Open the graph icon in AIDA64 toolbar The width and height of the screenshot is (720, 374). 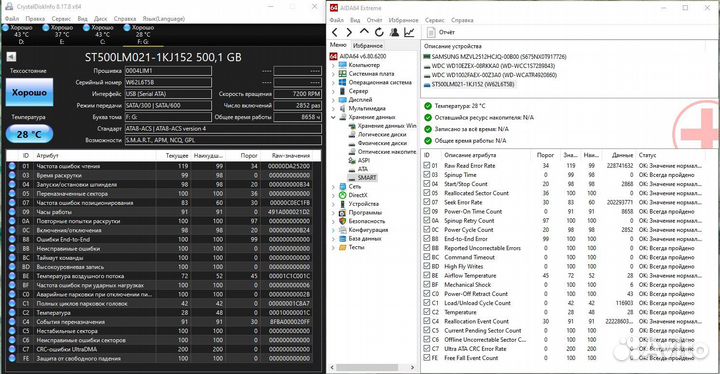[x=409, y=32]
